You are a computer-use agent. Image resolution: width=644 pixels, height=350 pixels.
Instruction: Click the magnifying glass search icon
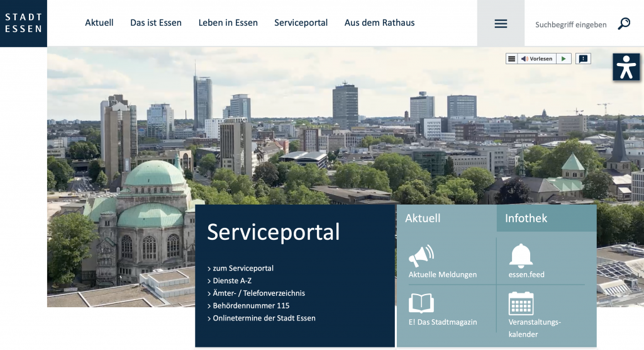click(x=624, y=24)
